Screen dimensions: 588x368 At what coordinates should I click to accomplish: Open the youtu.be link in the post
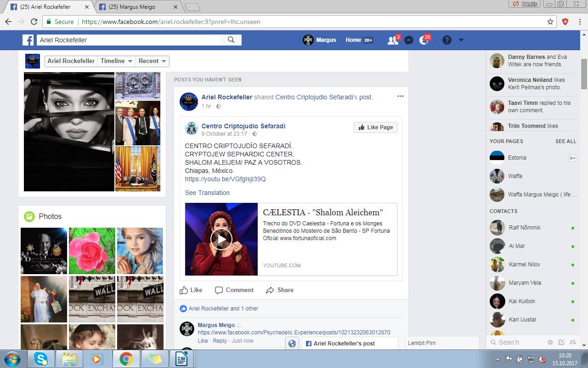point(226,179)
